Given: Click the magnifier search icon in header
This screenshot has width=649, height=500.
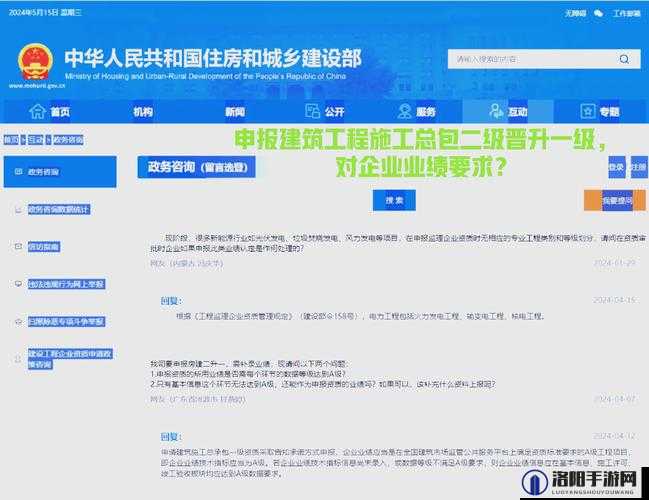Looking at the screenshot, I should (x=624, y=59).
